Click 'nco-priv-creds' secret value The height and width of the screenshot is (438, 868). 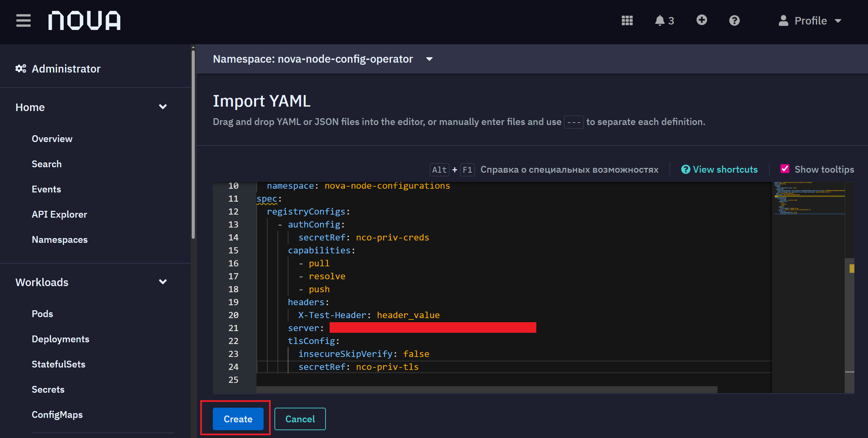coord(392,237)
